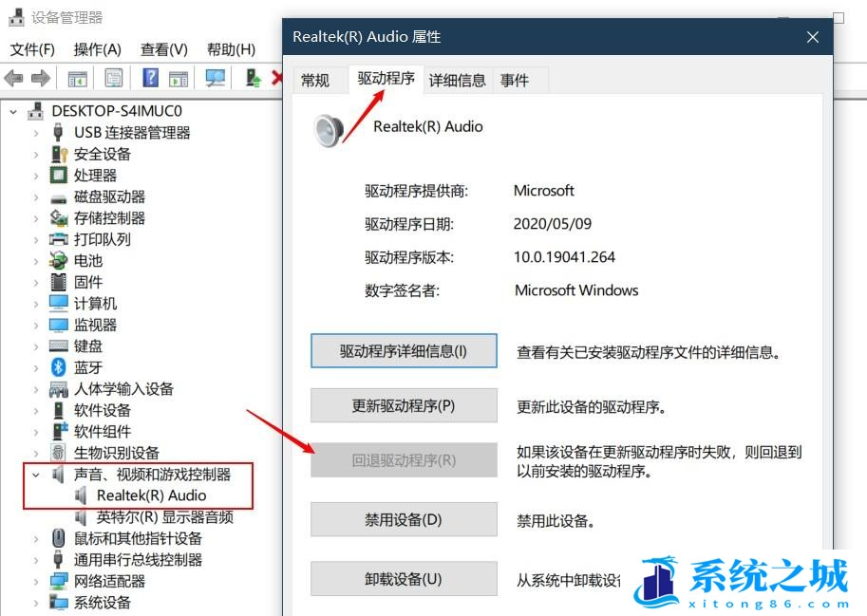Image resolution: width=867 pixels, height=616 pixels.
Task: Click the Back arrow in the toolbar
Action: pyautogui.click(x=14, y=78)
